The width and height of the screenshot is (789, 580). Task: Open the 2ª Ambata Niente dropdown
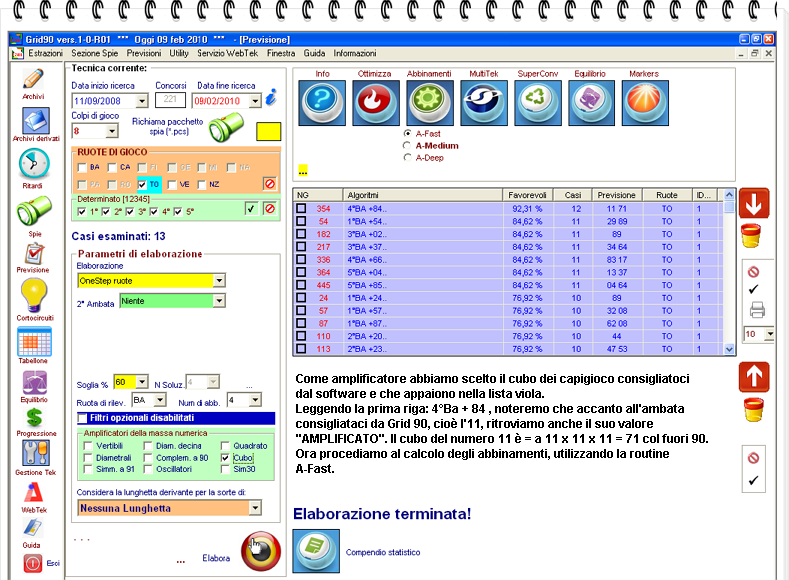click(x=219, y=301)
